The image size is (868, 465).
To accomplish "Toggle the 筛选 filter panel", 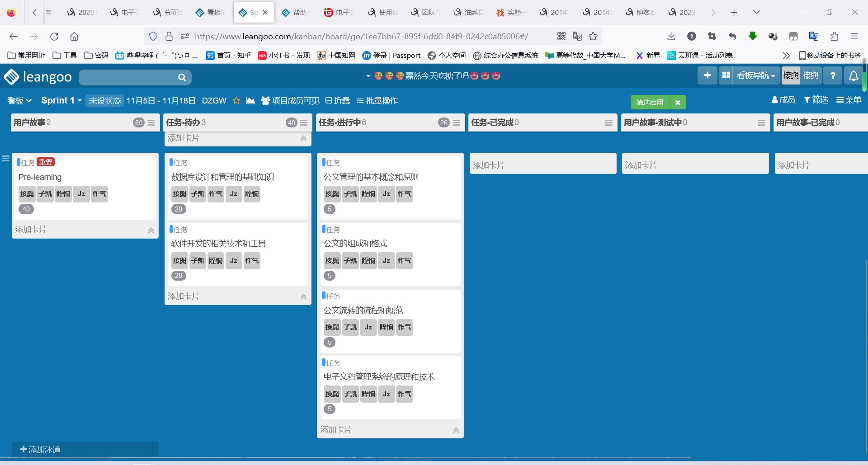I will (x=816, y=100).
